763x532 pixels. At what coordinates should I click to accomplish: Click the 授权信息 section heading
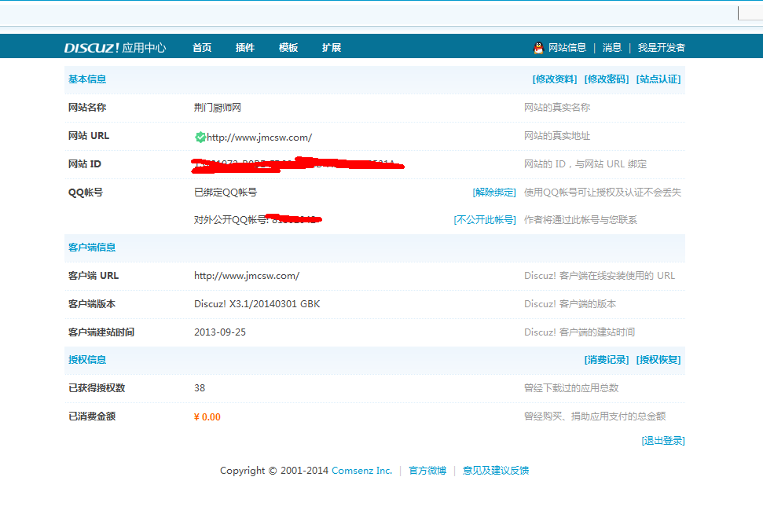pyautogui.click(x=87, y=360)
